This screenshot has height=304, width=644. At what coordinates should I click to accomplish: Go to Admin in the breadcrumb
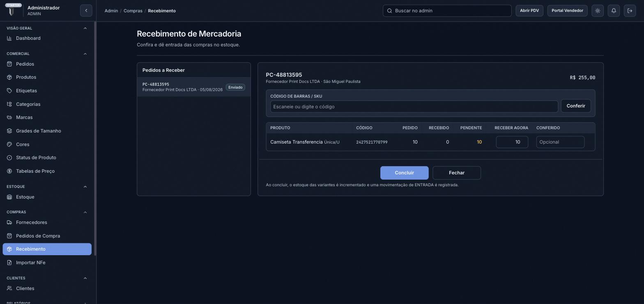tap(111, 11)
